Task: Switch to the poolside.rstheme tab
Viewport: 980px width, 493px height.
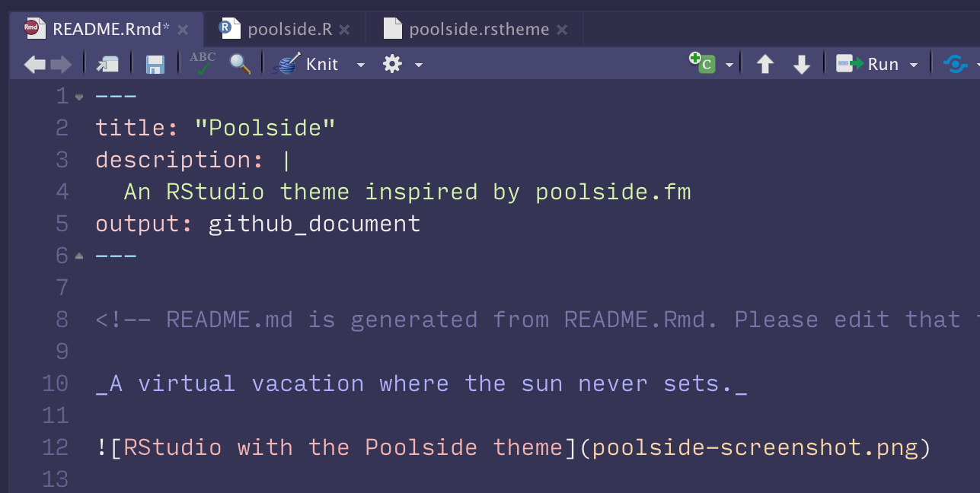Action: [x=478, y=30]
